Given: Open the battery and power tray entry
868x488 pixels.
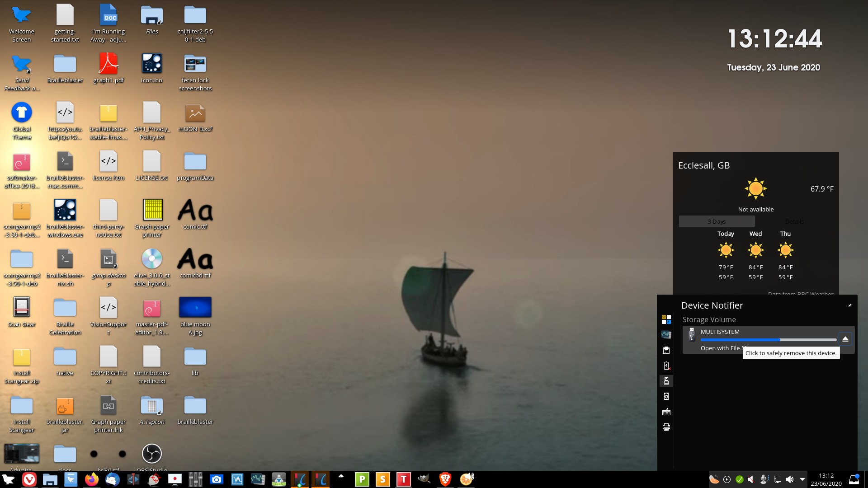Looking at the screenshot, I should tap(666, 366).
